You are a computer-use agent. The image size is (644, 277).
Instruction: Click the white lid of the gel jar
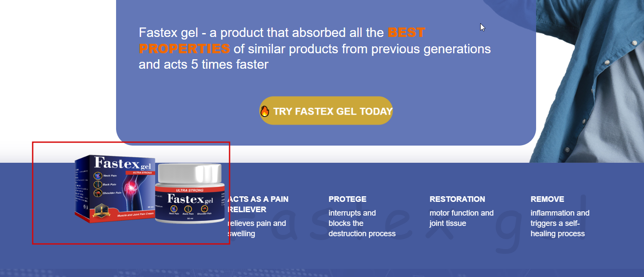click(x=190, y=173)
